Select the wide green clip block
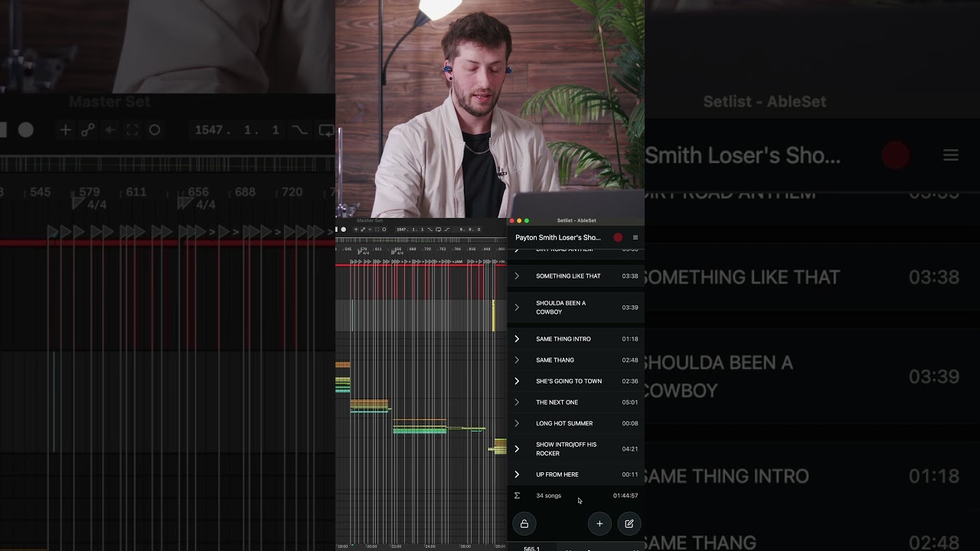 coord(420,430)
